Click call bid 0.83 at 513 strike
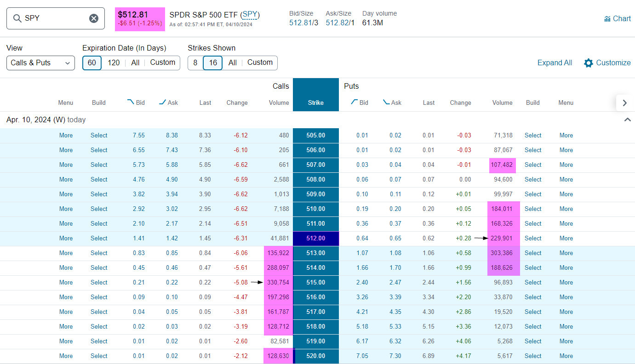This screenshot has width=635, height=364. [x=138, y=253]
